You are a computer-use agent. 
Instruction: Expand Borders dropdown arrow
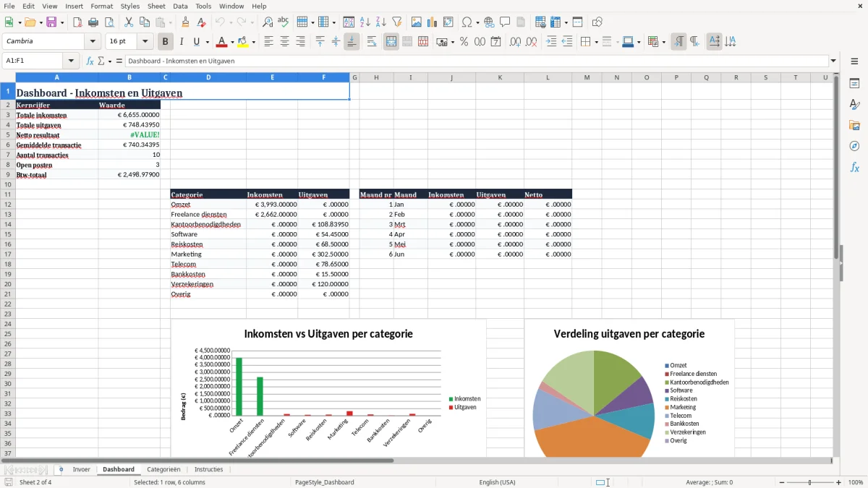click(x=595, y=42)
